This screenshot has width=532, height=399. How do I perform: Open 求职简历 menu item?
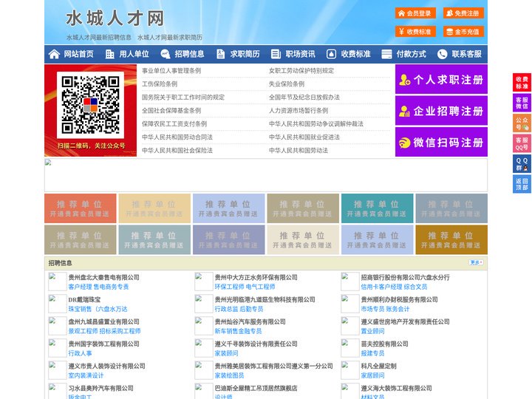245,54
